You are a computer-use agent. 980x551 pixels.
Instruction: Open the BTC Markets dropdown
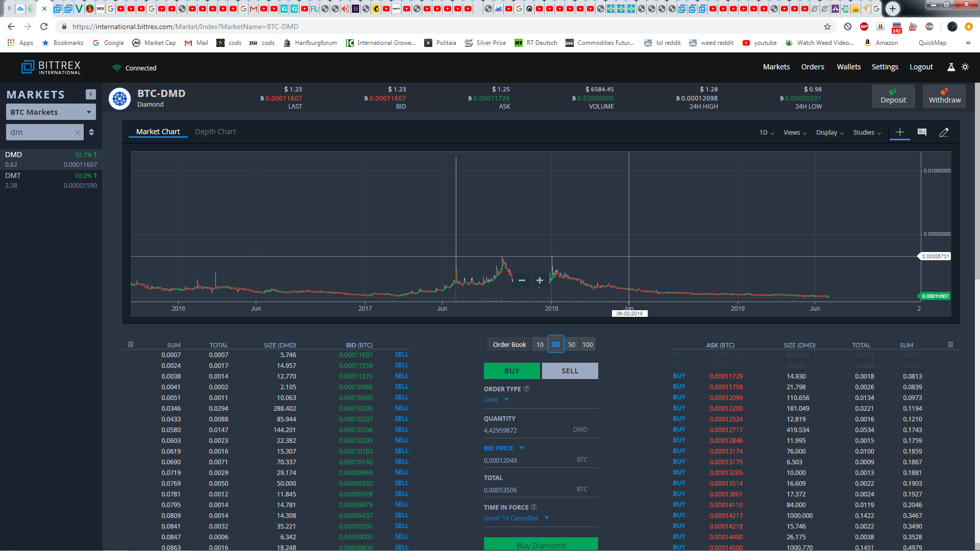click(51, 112)
